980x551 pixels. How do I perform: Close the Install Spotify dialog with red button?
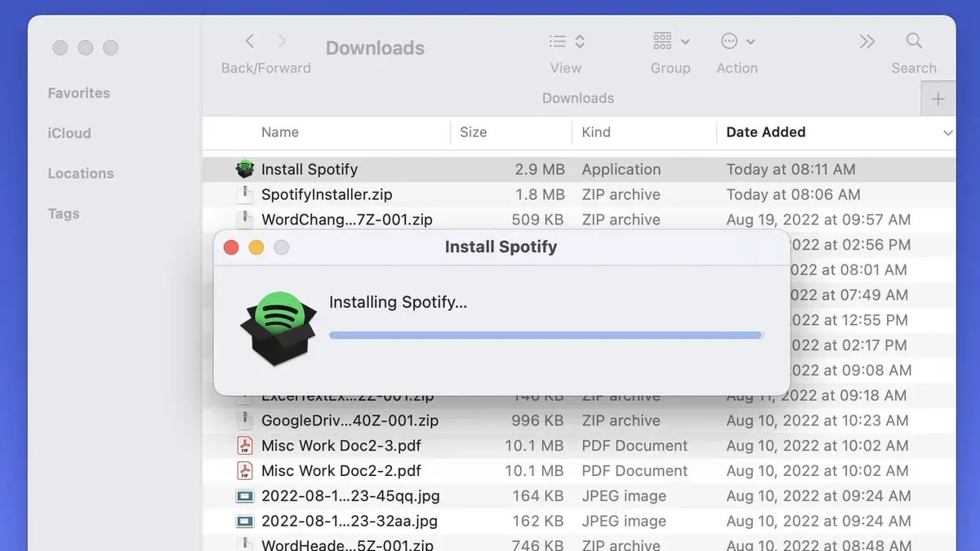click(x=231, y=247)
